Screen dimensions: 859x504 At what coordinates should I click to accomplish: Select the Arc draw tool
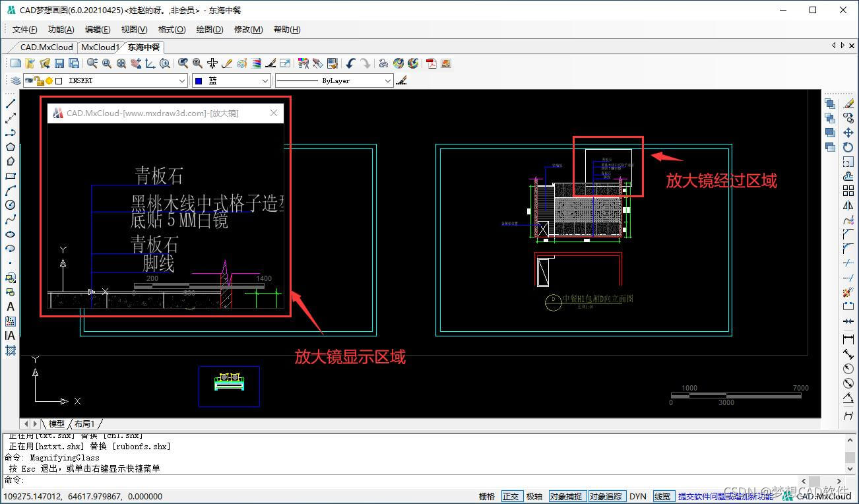[x=11, y=191]
